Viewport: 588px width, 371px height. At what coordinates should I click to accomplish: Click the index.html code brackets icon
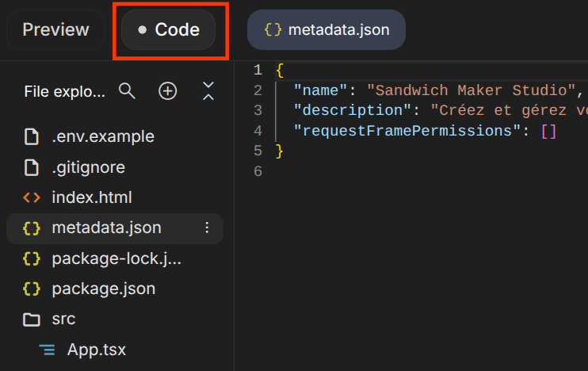pos(32,197)
